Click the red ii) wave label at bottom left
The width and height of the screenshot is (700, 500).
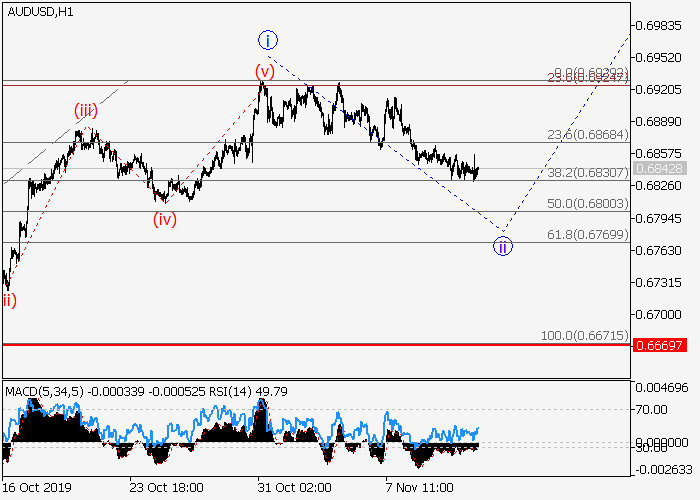9,299
